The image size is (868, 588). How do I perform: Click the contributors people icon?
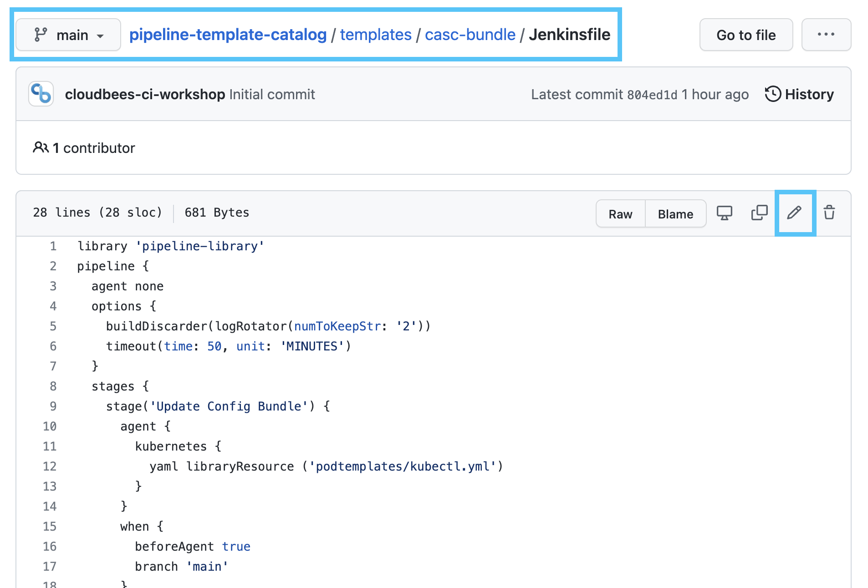[x=41, y=147]
